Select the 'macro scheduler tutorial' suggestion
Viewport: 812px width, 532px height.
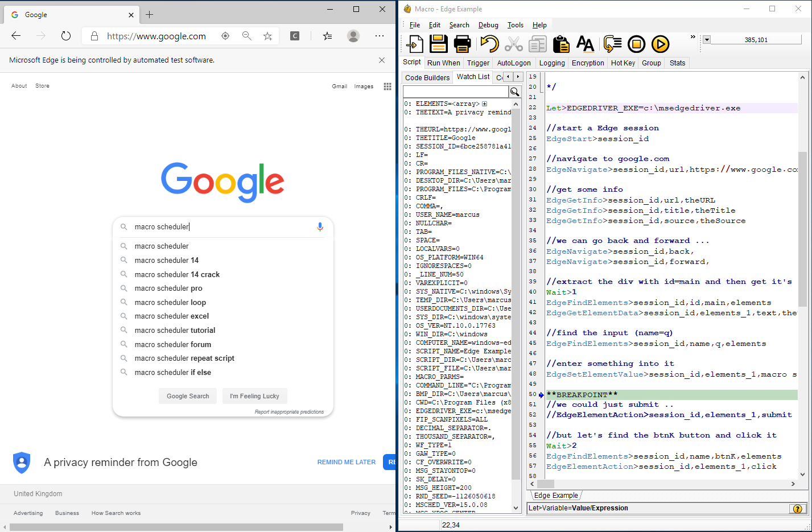[x=175, y=331]
